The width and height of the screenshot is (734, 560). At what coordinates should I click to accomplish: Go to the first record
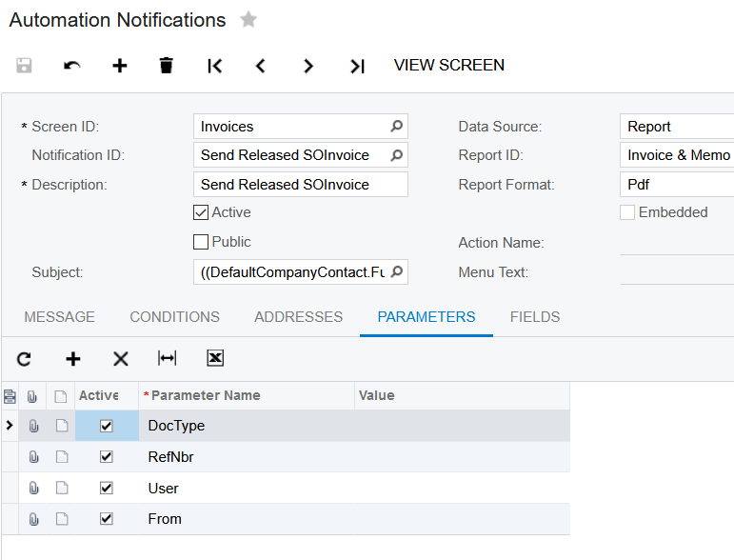pos(215,66)
